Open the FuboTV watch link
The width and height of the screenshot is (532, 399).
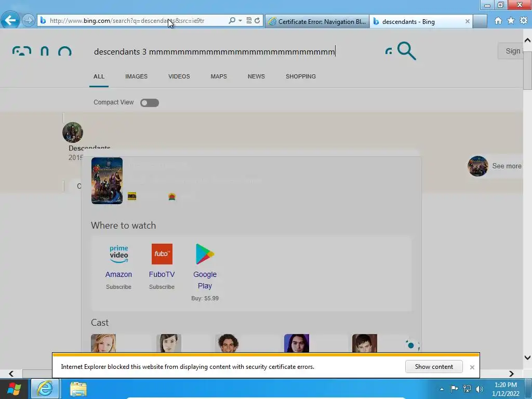[162, 274]
